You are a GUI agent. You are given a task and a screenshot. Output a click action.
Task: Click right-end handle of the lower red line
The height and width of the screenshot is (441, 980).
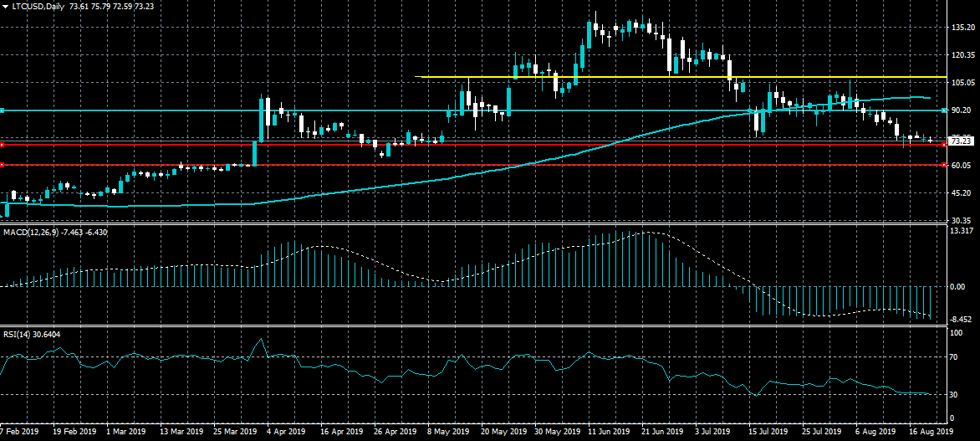click(x=944, y=165)
